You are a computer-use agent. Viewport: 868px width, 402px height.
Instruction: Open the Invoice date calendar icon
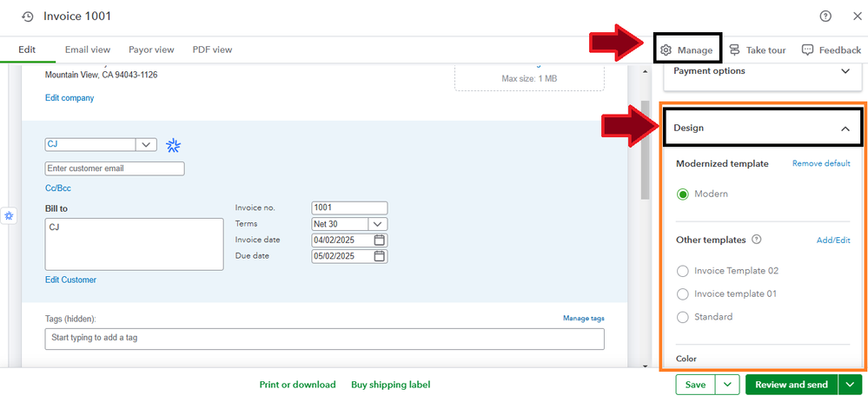[379, 240]
